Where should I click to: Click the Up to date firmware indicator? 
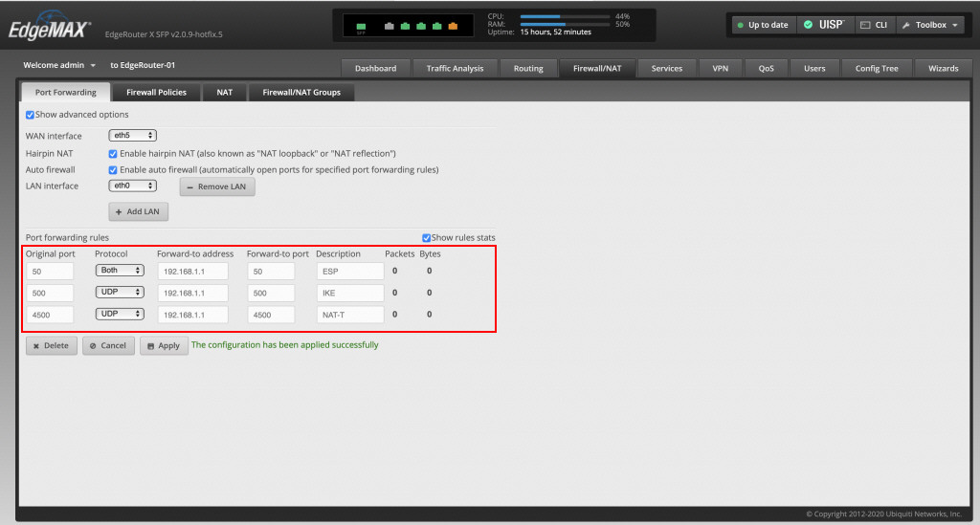coord(763,25)
